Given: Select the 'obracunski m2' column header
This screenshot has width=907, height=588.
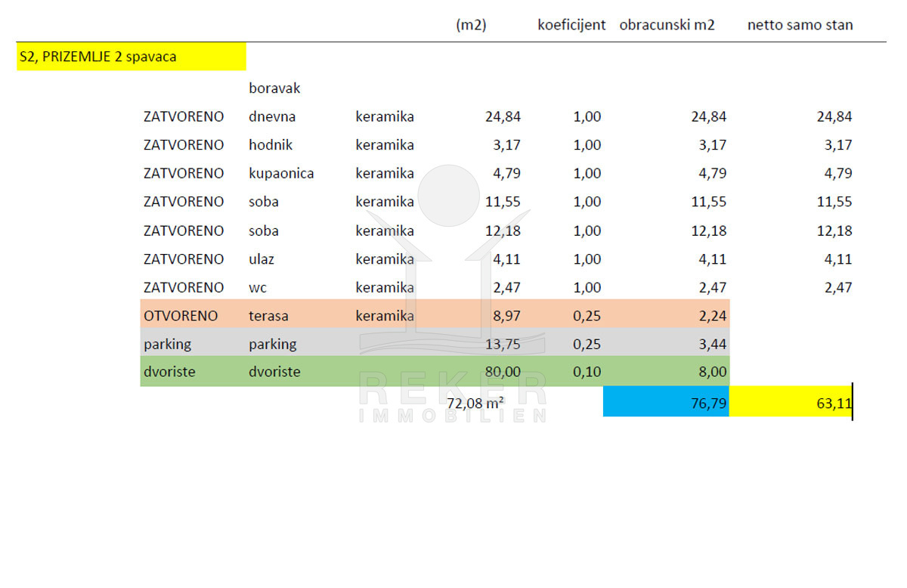Looking at the screenshot, I should pyautogui.click(x=667, y=25).
